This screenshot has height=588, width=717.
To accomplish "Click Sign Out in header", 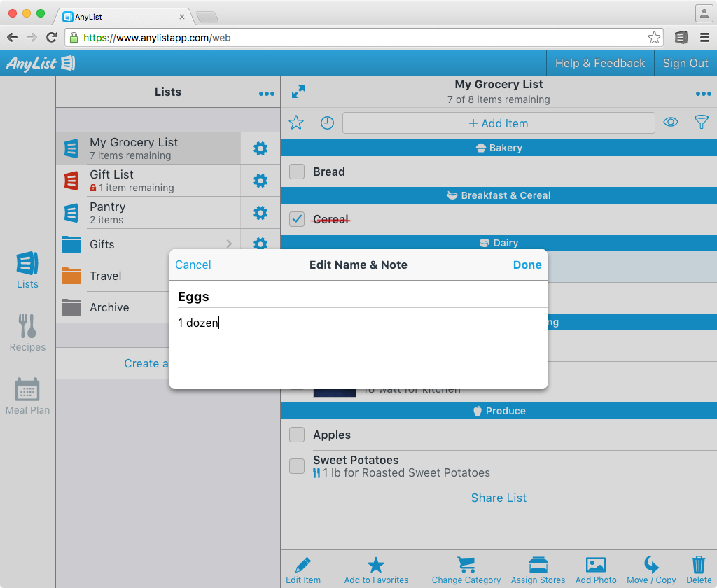I will 685,63.
